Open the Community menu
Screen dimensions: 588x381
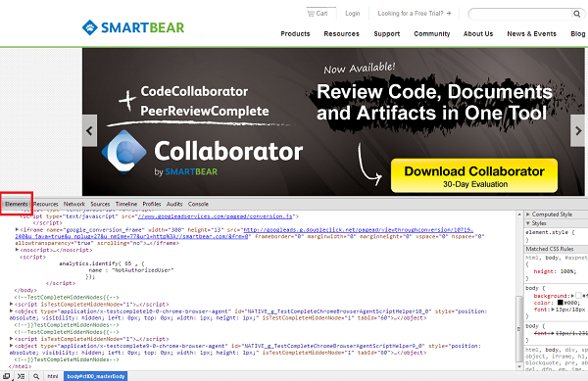click(431, 33)
